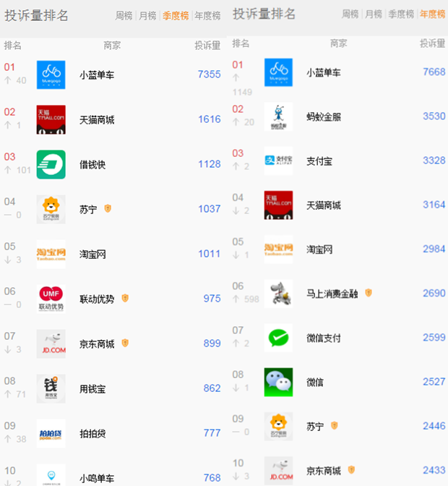Open the 周榜 tab in right panel
Image resolution: width=448 pixels, height=486 pixels.
[350, 14]
